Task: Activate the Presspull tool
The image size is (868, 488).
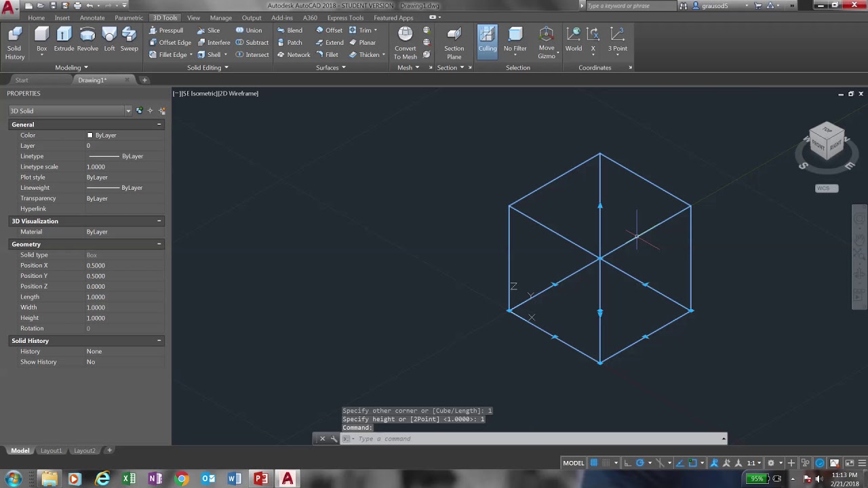Action: click(x=166, y=30)
